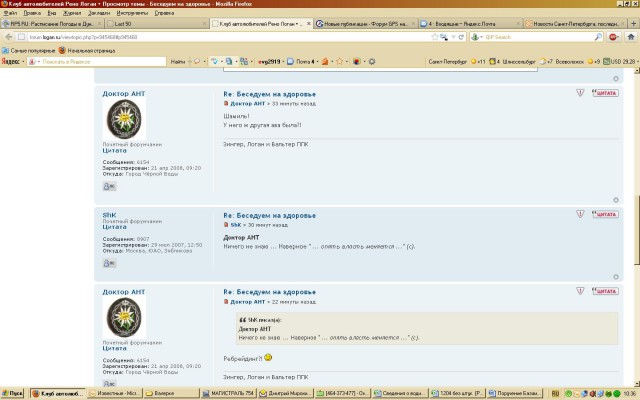Open the Журнал menu
This screenshot has width=640, height=400.
72,13
